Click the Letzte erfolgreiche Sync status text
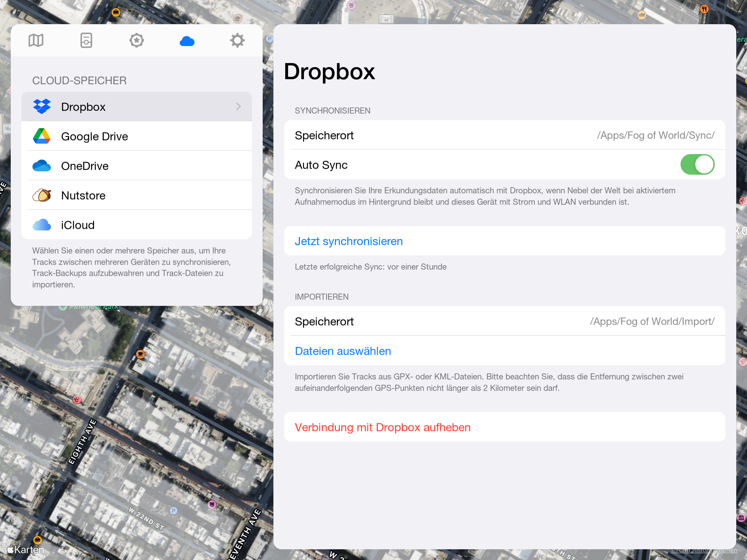Image resolution: width=747 pixels, height=560 pixels. click(x=370, y=267)
